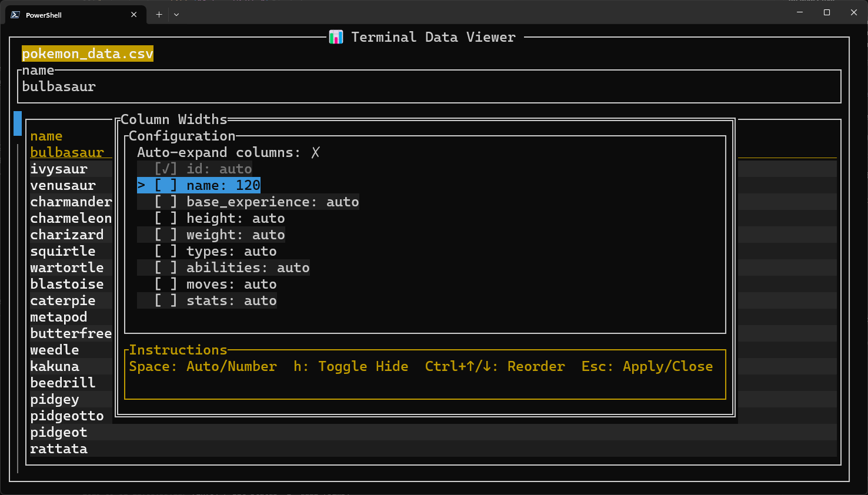Viewport: 868px width, 495px height.
Task: Toggle the base_experience column checkbox
Action: 166,202
